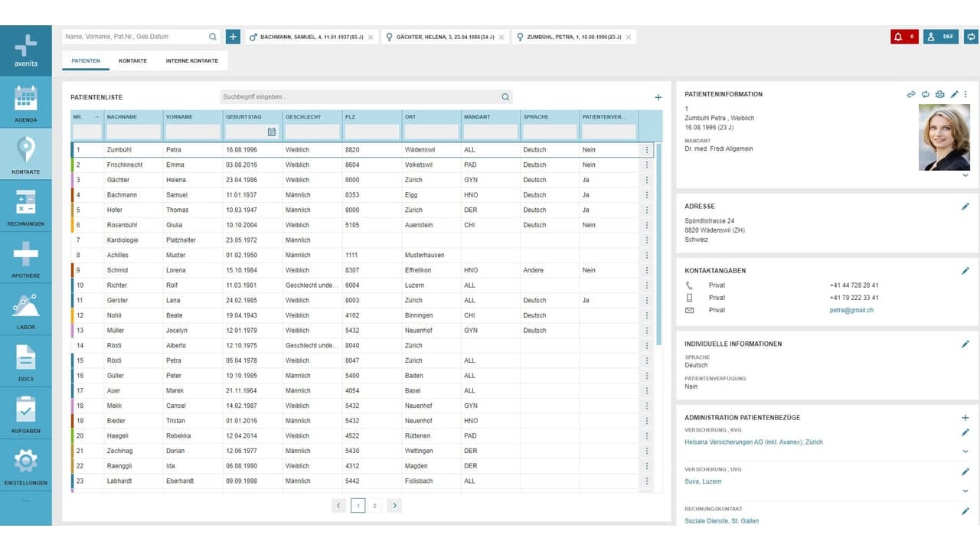
Task: Switch to the Kontakte tab
Action: [132, 60]
